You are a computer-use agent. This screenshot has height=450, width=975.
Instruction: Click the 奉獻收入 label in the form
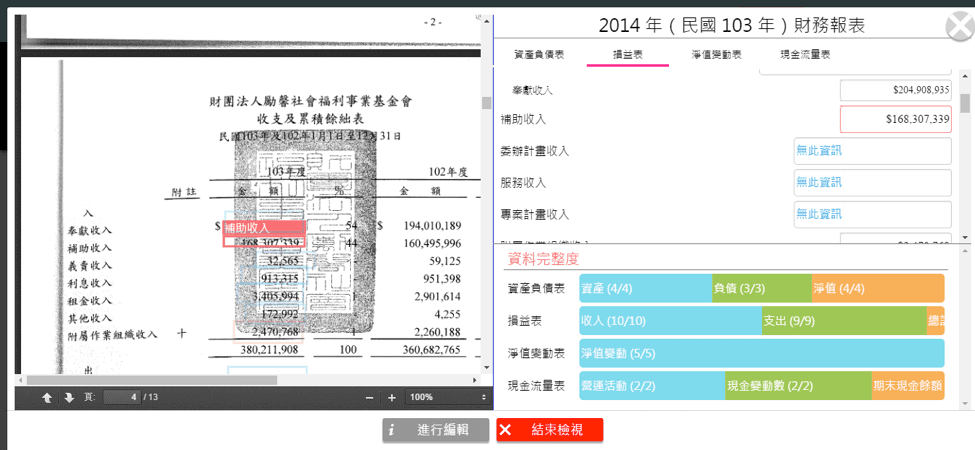(532, 90)
